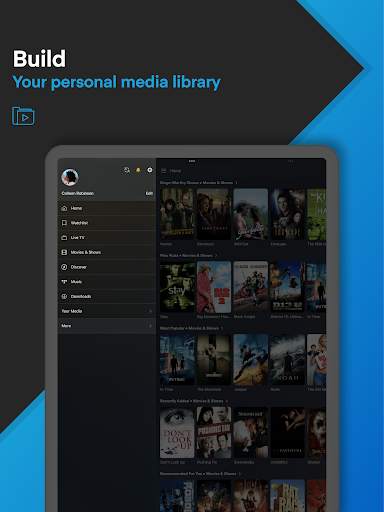
Task: Click the Colleen user name text
Action: pos(78,193)
